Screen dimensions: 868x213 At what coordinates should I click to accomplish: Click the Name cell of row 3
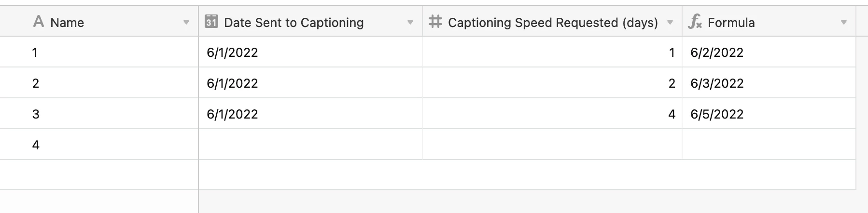point(99,114)
